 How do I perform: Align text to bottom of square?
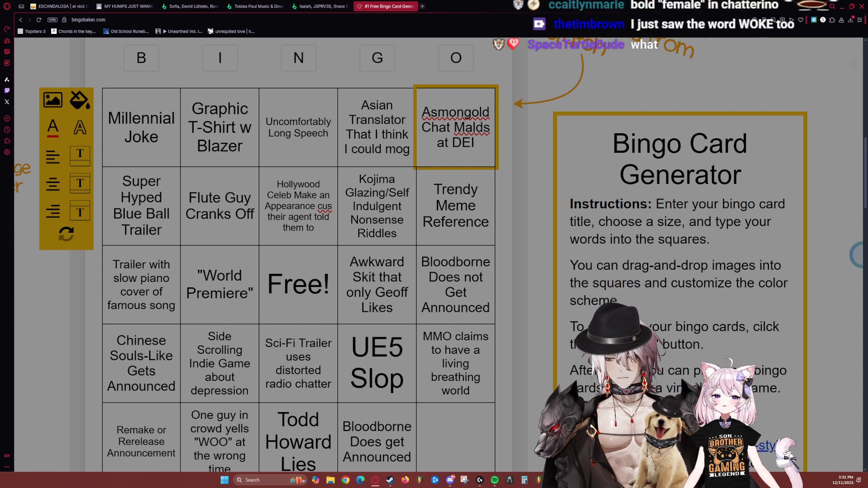pos(80,211)
